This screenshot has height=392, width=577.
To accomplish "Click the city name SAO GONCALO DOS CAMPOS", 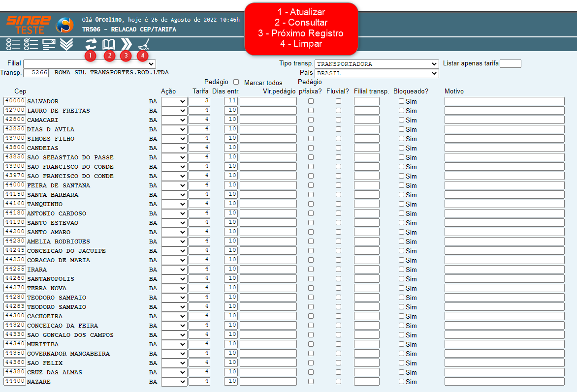I will [70, 335].
